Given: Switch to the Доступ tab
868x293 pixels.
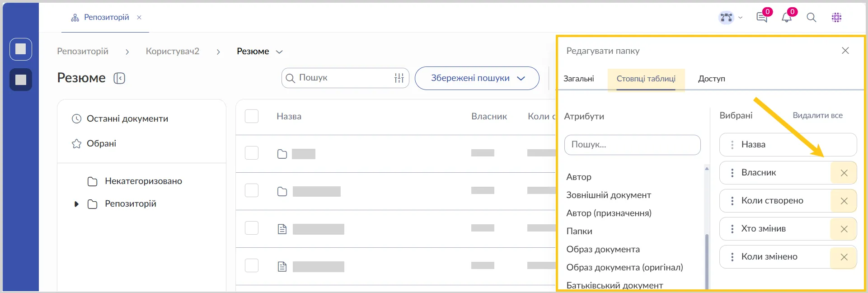Looking at the screenshot, I should pyautogui.click(x=711, y=79).
